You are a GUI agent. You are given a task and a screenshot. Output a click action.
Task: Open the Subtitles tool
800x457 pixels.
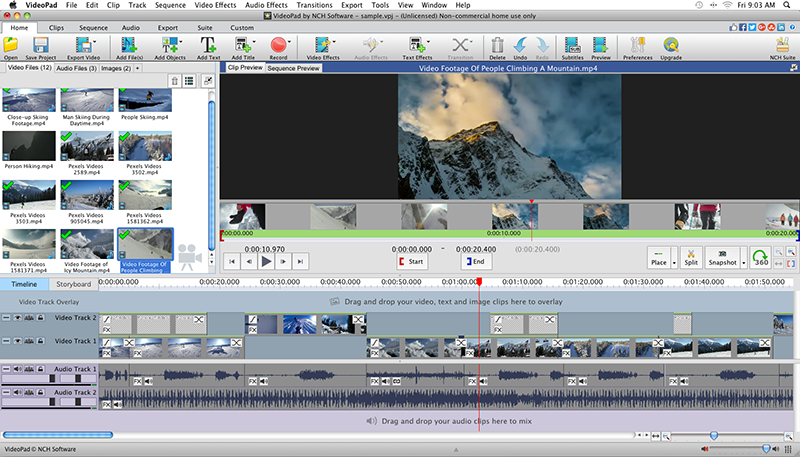tap(572, 45)
